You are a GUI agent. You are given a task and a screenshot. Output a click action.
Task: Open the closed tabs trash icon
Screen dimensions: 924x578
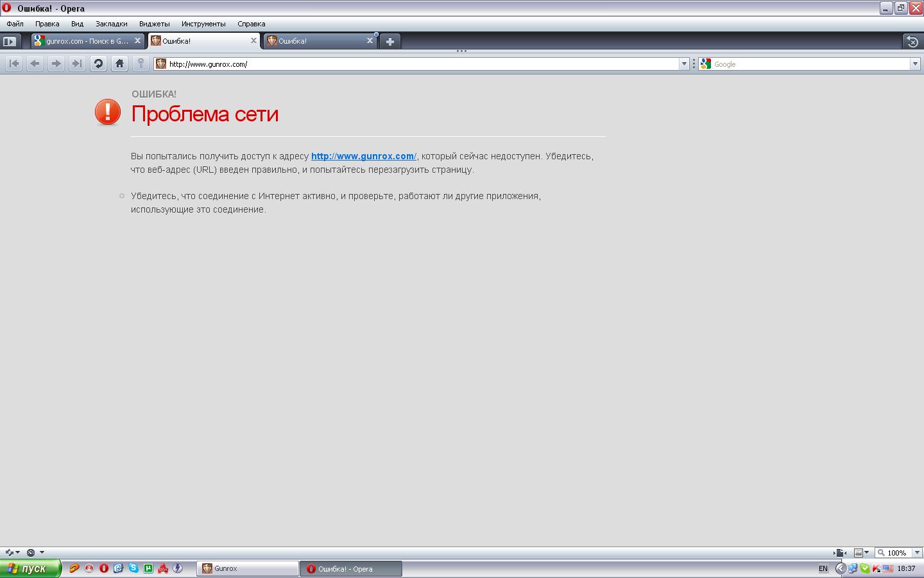[912, 41]
